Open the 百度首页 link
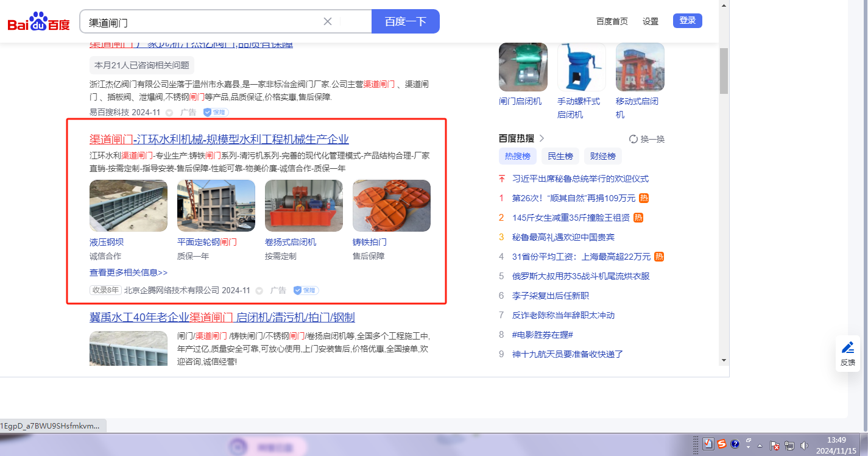This screenshot has height=456, width=868. tap(612, 21)
